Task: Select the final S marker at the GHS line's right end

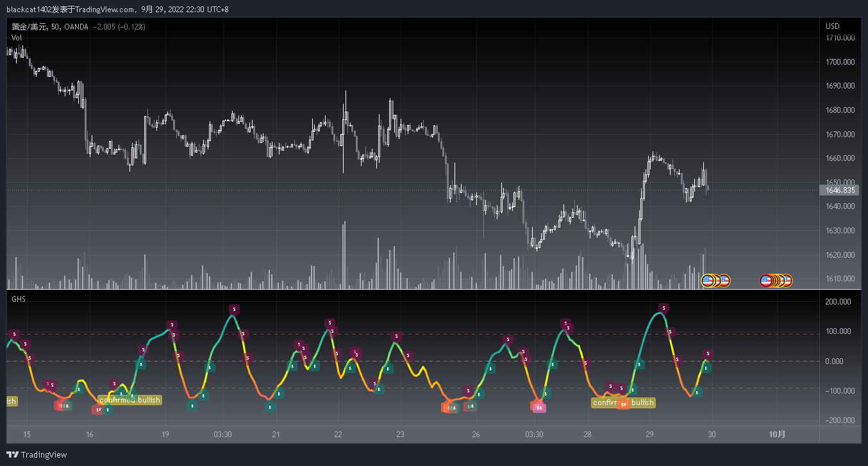Action: click(x=708, y=354)
